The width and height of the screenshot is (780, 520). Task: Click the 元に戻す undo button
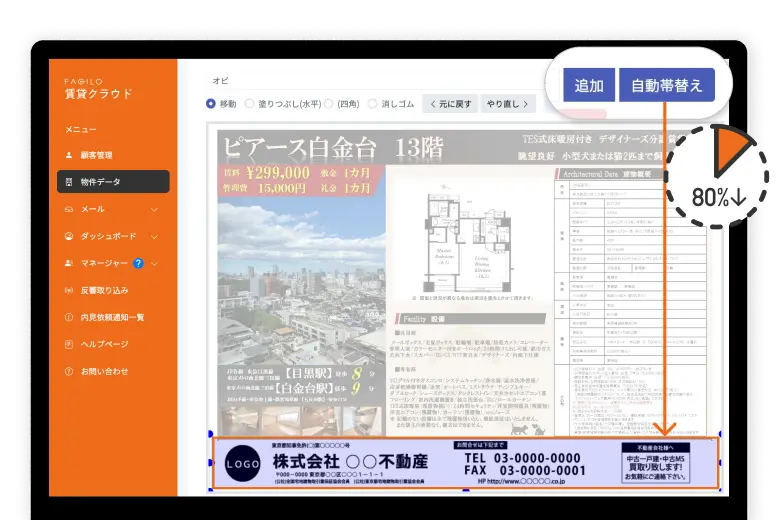click(450, 103)
